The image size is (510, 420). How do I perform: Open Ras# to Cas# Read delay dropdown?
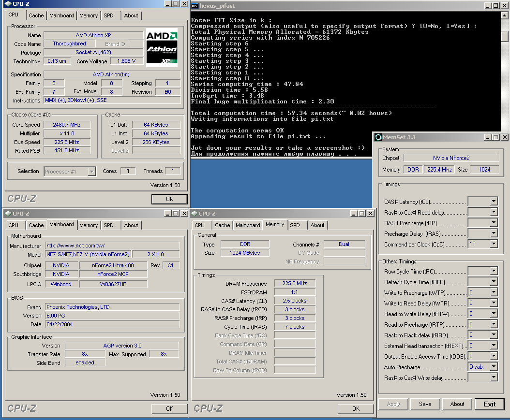click(x=494, y=212)
